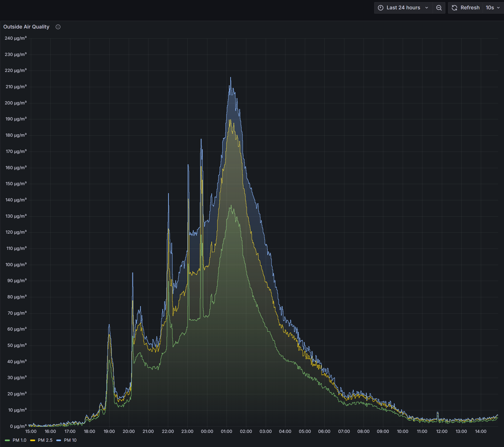
Task: Zoom out the time range with the magnifier icon
Action: click(x=439, y=8)
